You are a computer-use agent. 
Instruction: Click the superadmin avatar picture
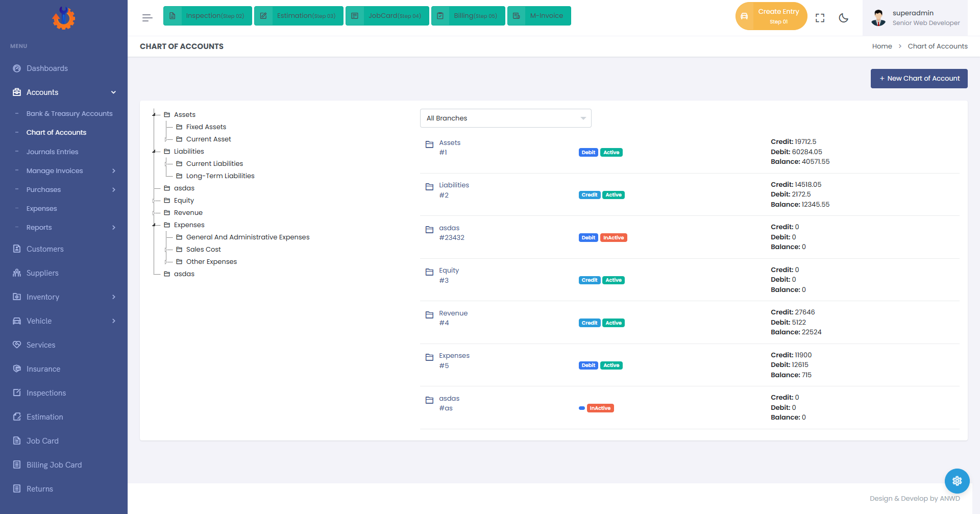coord(878,18)
